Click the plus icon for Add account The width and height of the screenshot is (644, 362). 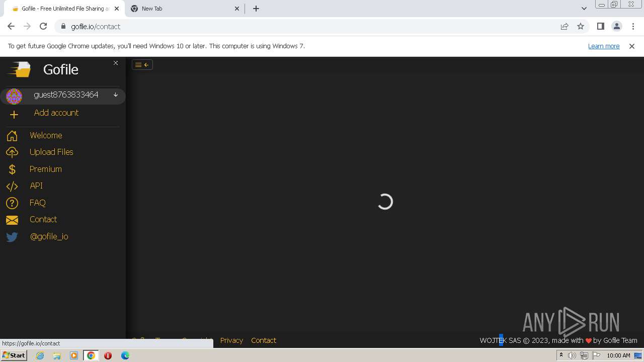point(14,115)
